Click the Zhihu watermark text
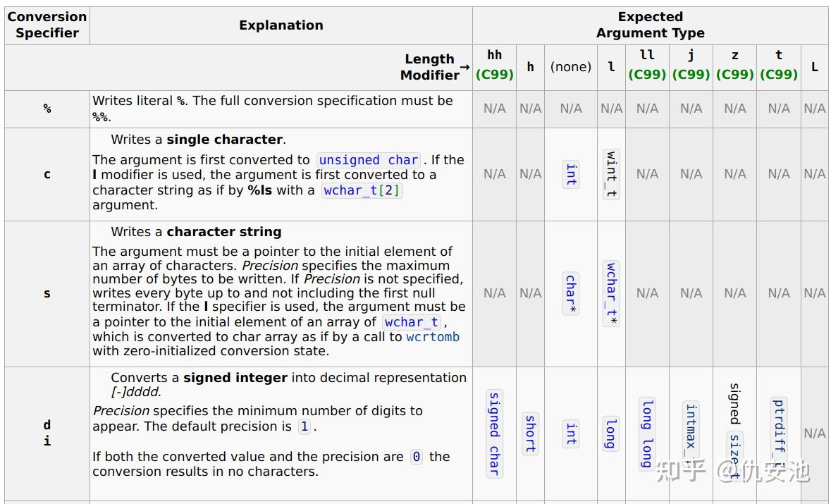Viewport: 831px width, 504px height. point(733,471)
